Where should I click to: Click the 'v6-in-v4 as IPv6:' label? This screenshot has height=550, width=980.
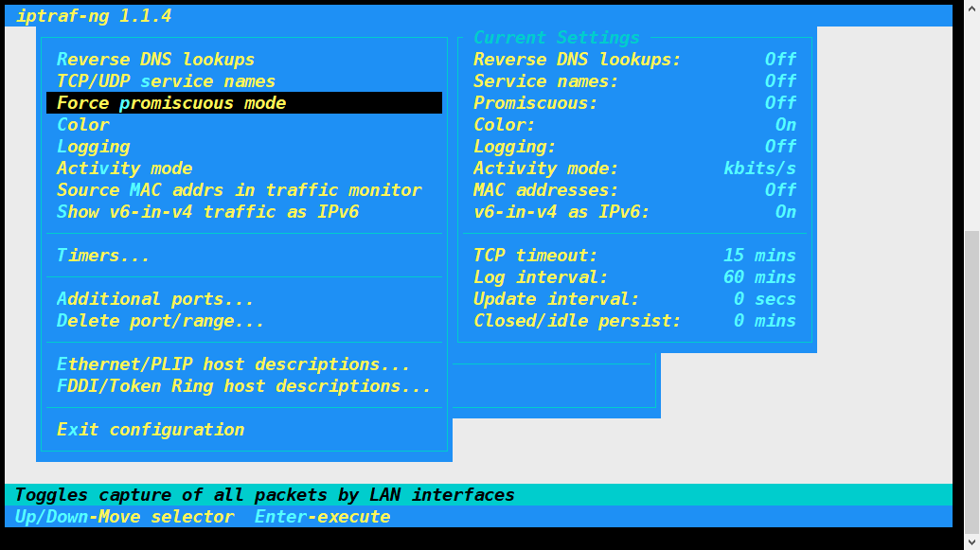(x=561, y=212)
